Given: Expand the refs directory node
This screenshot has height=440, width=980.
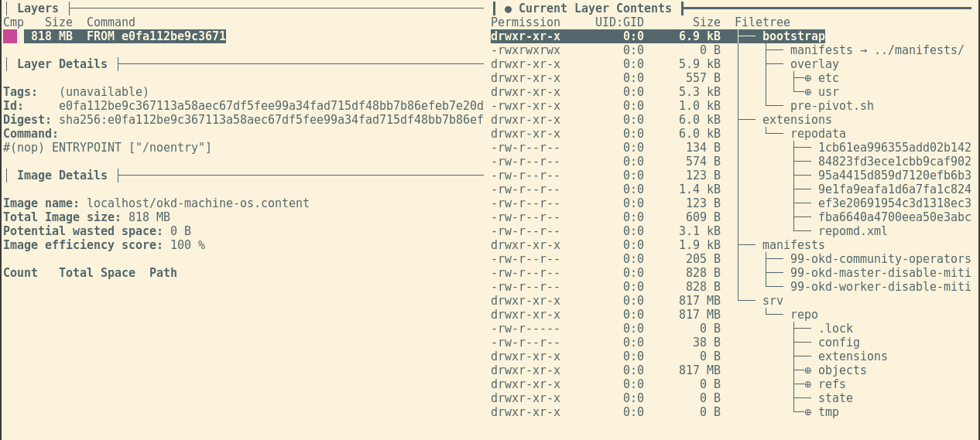Looking at the screenshot, I should 807,384.
